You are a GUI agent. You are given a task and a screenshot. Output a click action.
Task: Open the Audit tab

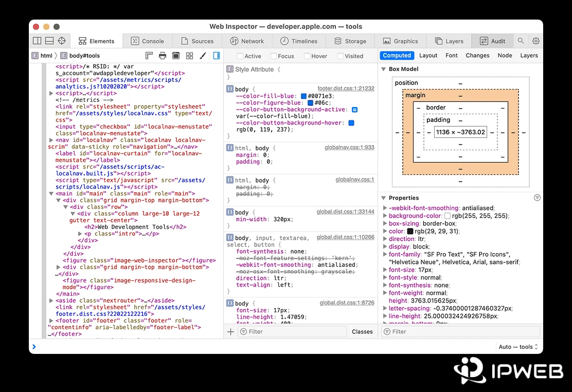(x=492, y=41)
